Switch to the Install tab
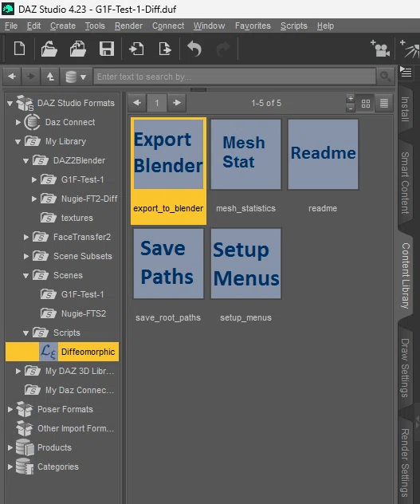The image size is (420, 504). [x=405, y=109]
